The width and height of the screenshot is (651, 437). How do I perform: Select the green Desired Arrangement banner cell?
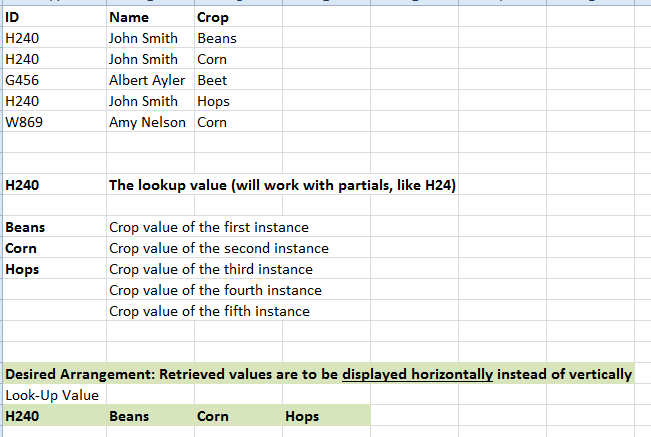318,374
